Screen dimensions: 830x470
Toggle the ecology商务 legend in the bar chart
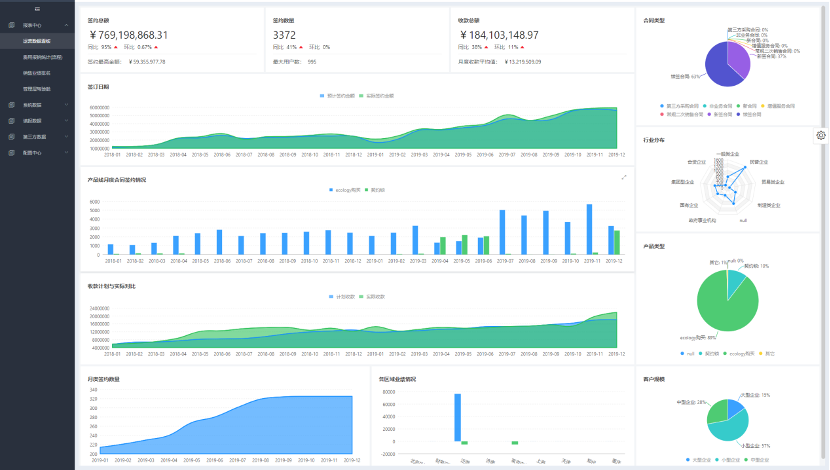344,188
